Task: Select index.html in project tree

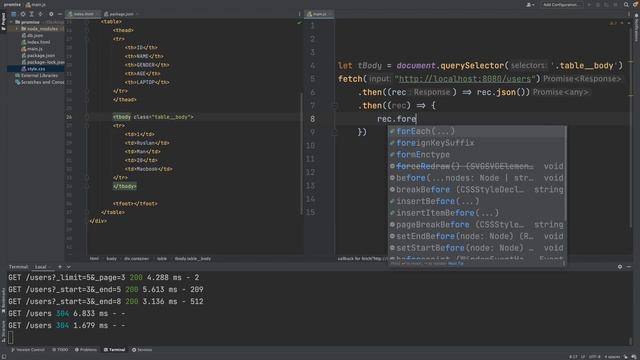Action: [36, 42]
